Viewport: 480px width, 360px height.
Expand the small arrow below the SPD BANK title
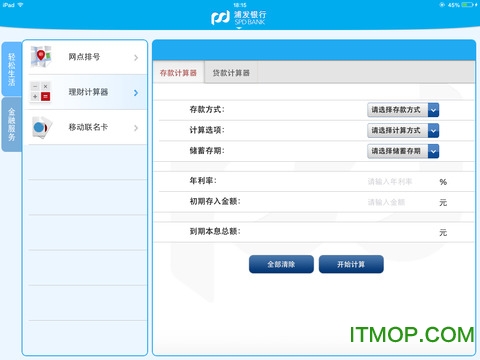pos(239,28)
